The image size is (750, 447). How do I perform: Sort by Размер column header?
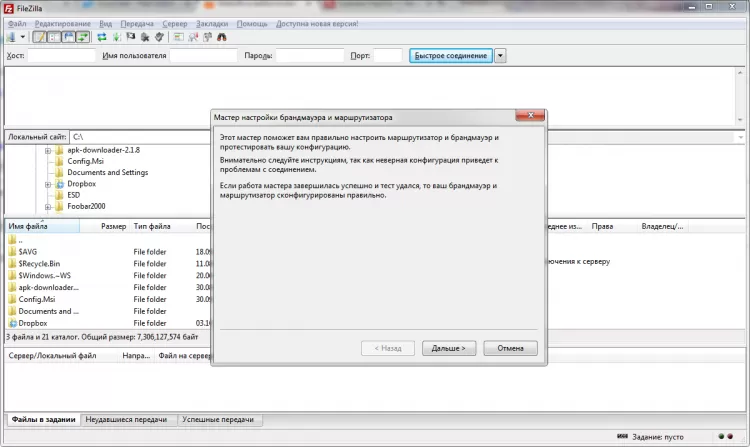pyautogui.click(x=104, y=226)
